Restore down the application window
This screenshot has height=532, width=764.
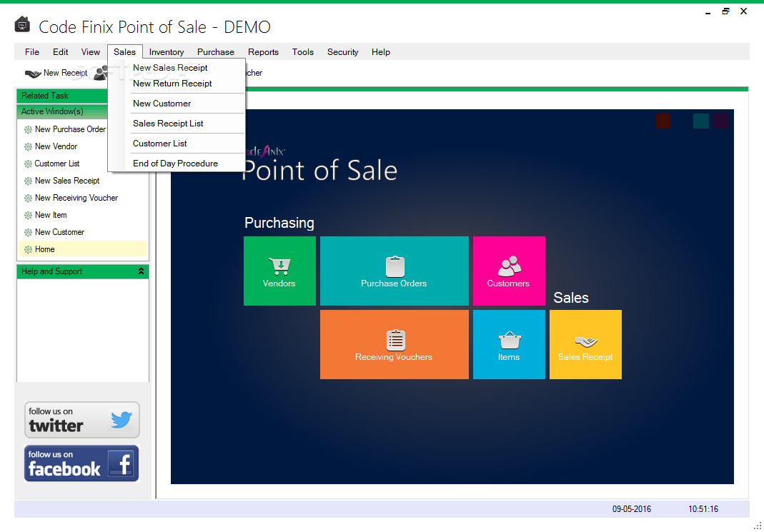coord(725,11)
